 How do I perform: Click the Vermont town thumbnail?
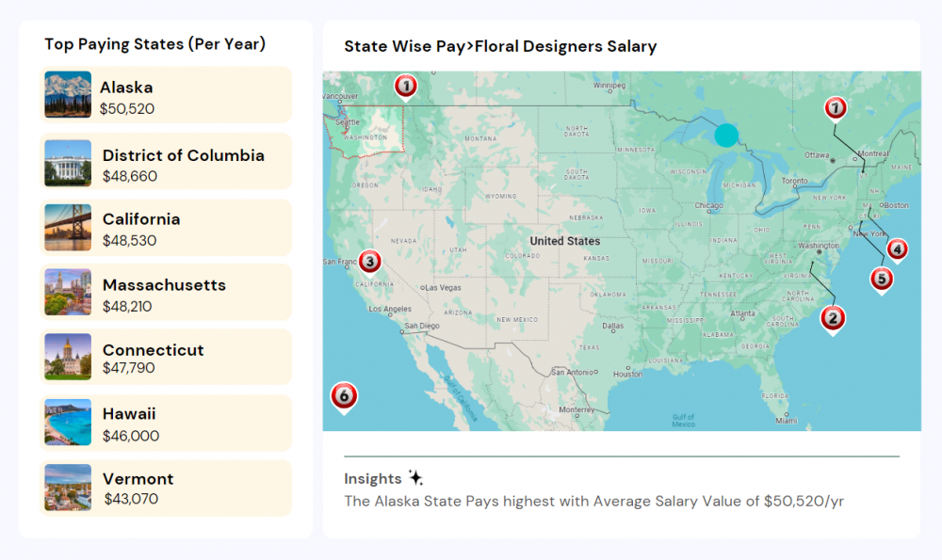pyautogui.click(x=67, y=487)
